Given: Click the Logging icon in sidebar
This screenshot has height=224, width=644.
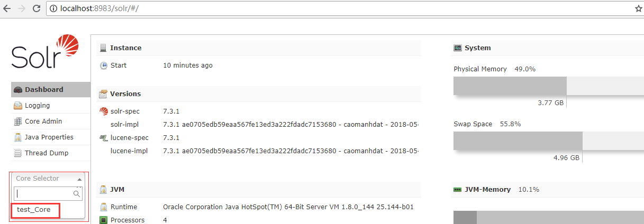Looking at the screenshot, I should tap(18, 106).
